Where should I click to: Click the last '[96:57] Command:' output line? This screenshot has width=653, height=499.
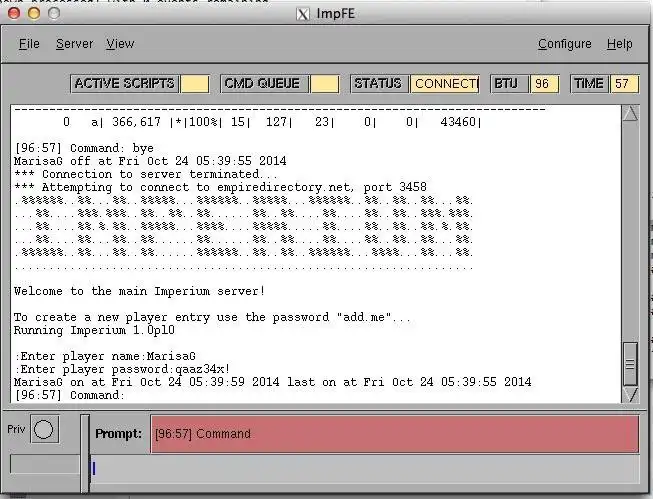click(x=70, y=395)
